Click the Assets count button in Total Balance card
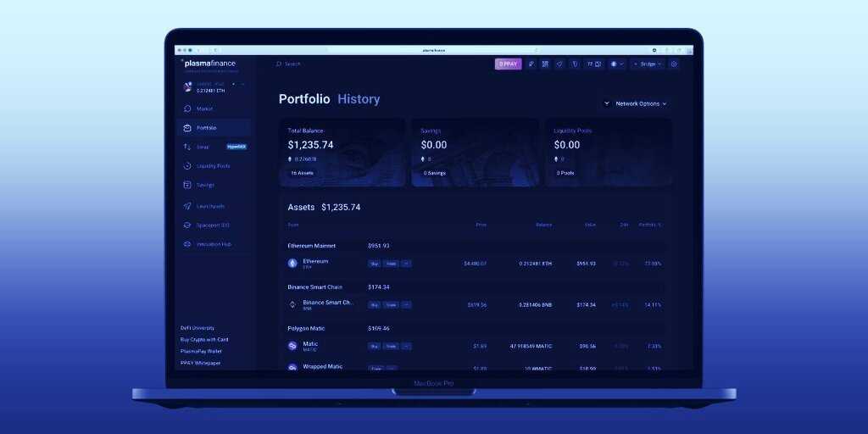 click(x=303, y=173)
